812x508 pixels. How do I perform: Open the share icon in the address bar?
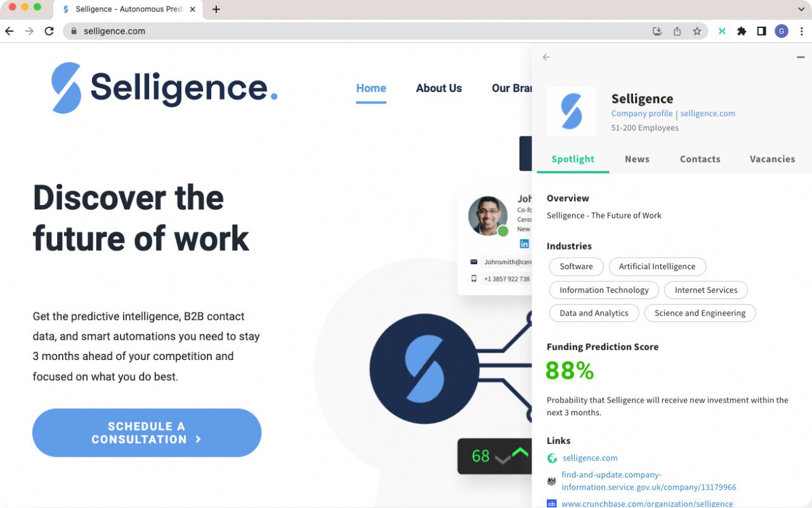(677, 30)
